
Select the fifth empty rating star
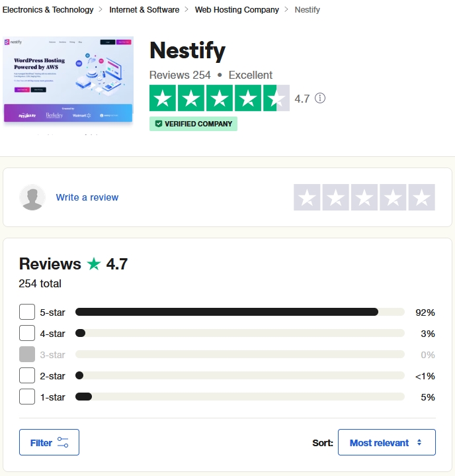(x=422, y=197)
